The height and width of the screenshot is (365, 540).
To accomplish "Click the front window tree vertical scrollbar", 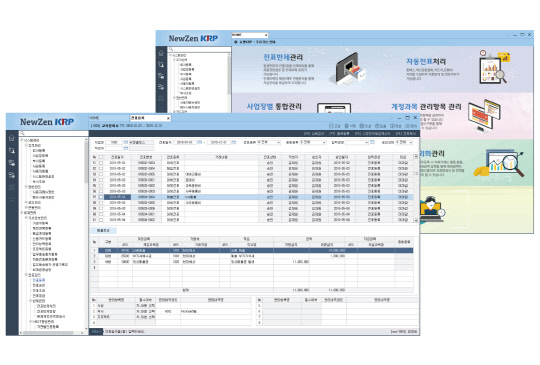I will tap(86, 234).
